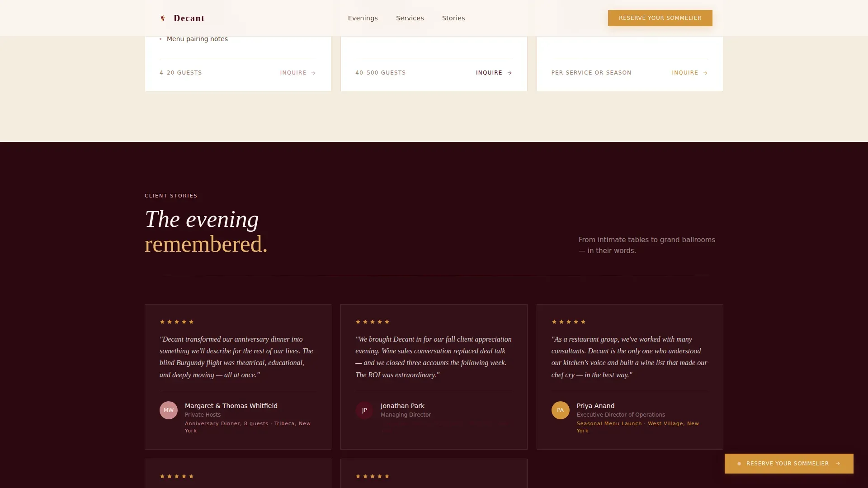
Task: Click arrow icon beside 40–500 guests Inquire
Action: tap(509, 73)
